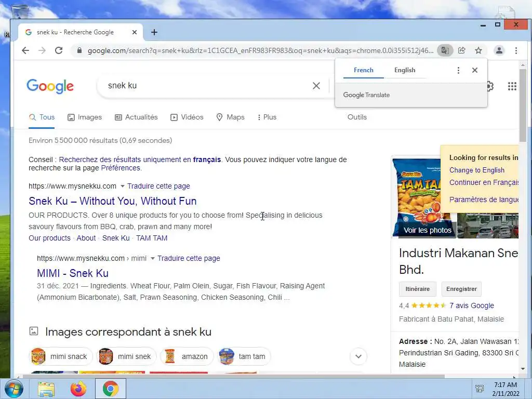This screenshot has height=399, width=532.
Task: Open Recycle Bin on the desktop
Action: tap(20, 12)
